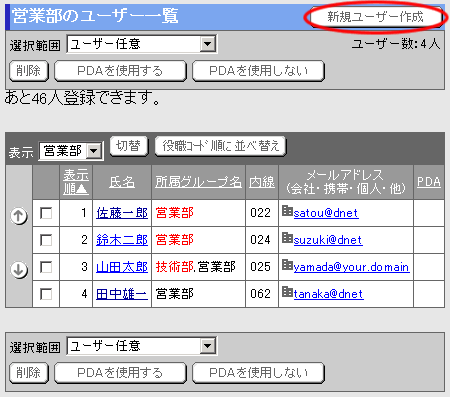Click extension number 062
The height and width of the screenshot is (397, 450).
261,294
